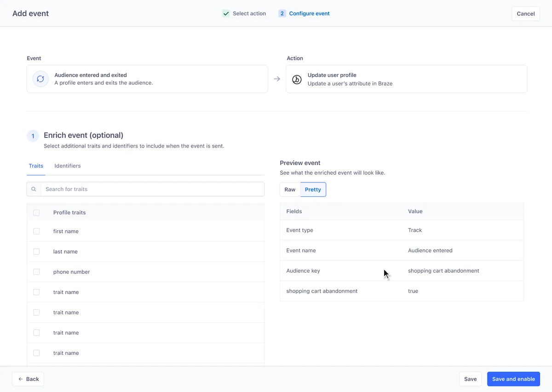
Task: Check the first name trait checkbox
Action: pos(36,231)
